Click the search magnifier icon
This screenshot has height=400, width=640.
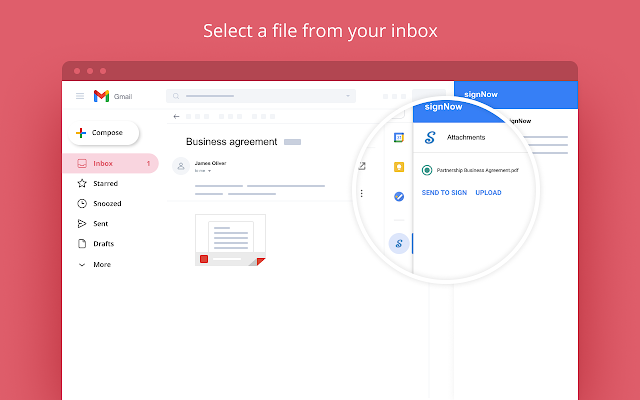coord(176,96)
